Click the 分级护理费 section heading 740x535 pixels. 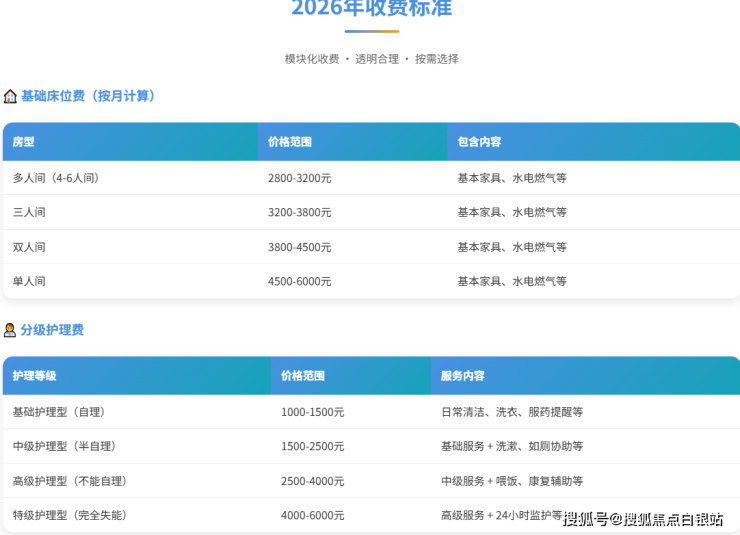(x=52, y=330)
